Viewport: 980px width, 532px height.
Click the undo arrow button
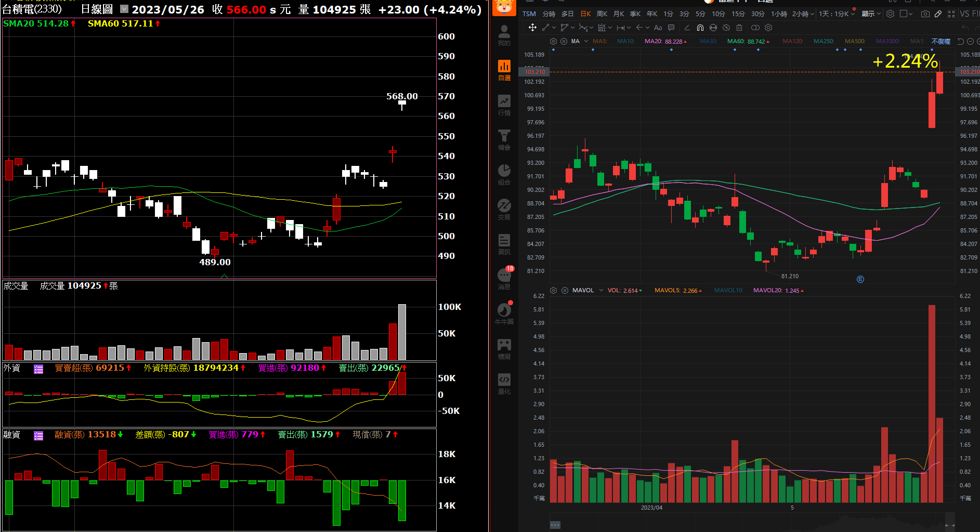coord(965,28)
